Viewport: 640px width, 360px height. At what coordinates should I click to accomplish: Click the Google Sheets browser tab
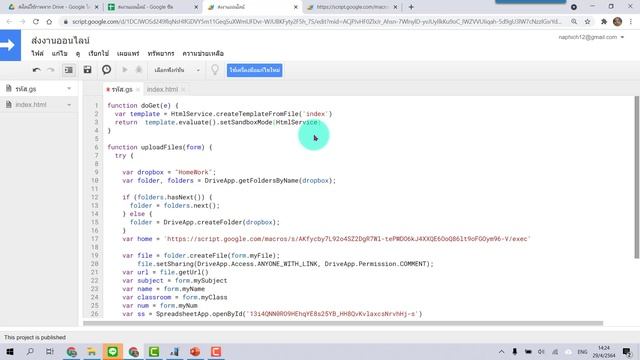click(152, 7)
